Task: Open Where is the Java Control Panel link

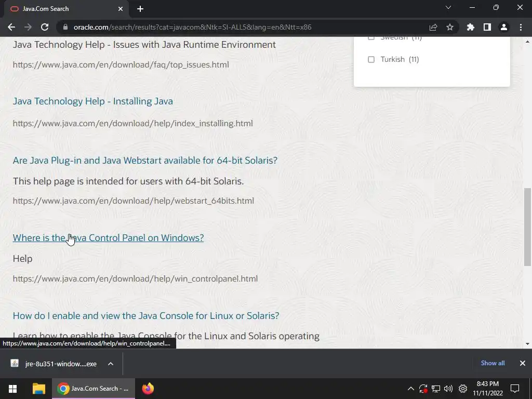Action: coord(108,238)
